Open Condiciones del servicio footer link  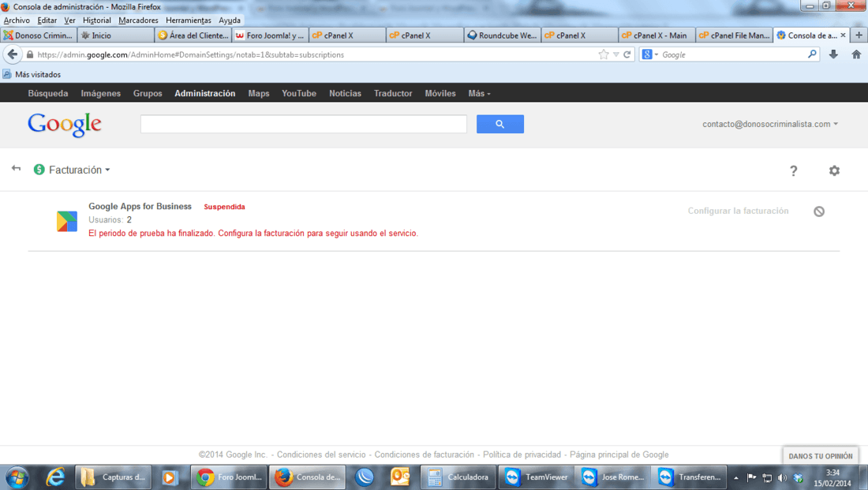[x=321, y=454]
